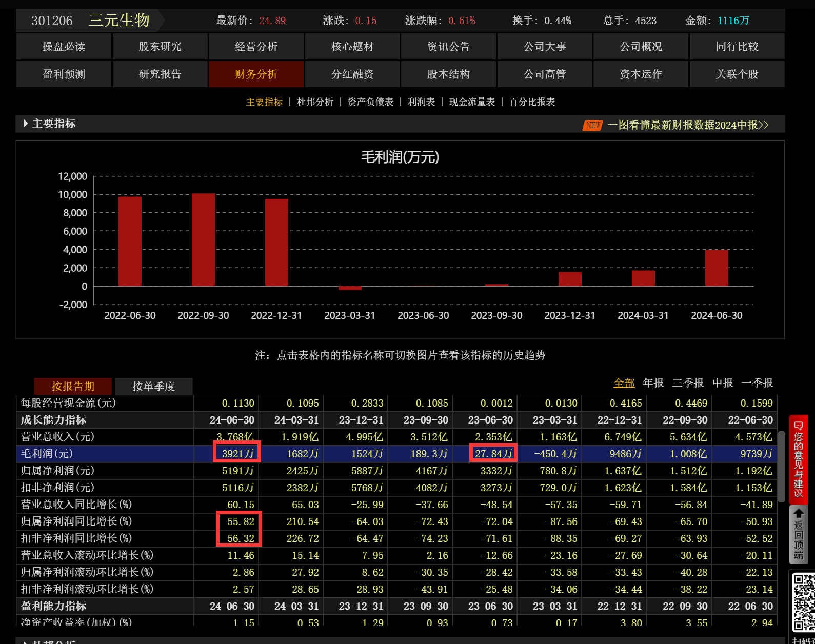The width and height of the screenshot is (815, 644).
Task: Filter reports by 全部
Action: pos(624,383)
